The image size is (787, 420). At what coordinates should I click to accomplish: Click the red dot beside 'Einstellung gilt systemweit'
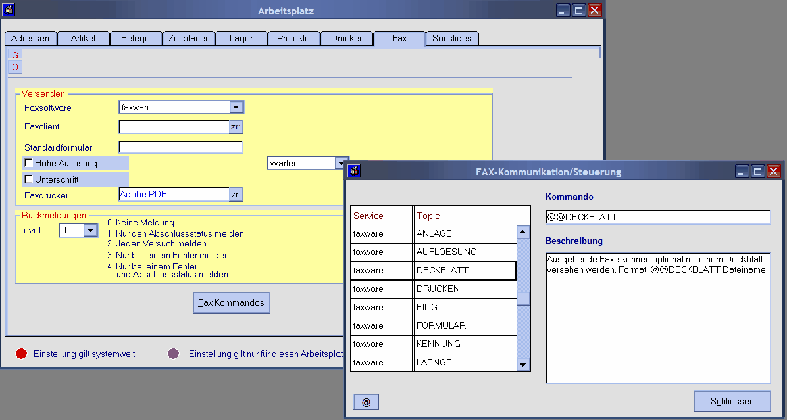coord(21,353)
